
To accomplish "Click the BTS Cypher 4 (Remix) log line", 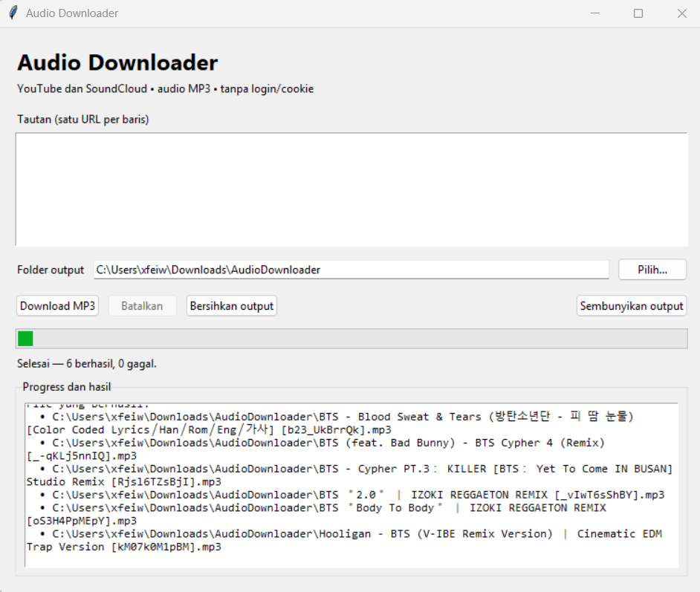I will coord(323,443).
